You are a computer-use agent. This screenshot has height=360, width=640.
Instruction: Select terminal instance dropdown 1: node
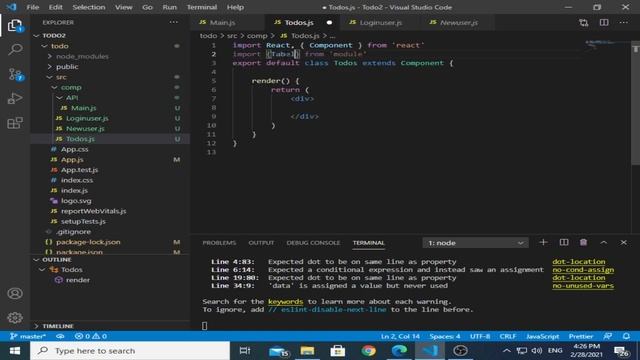[476, 243]
